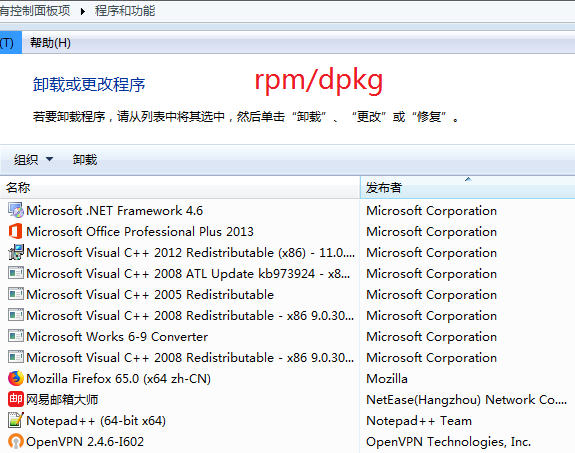Click the Mozilla Firefox 65.0 icon

[16, 378]
